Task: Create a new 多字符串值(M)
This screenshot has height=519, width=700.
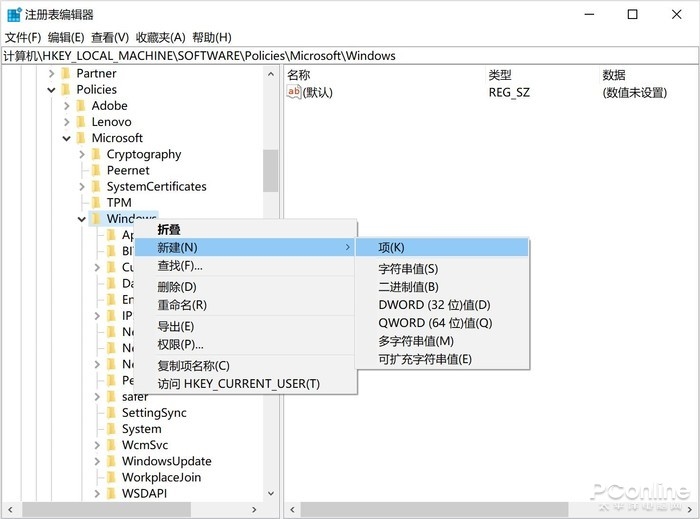Action: [x=442, y=341]
